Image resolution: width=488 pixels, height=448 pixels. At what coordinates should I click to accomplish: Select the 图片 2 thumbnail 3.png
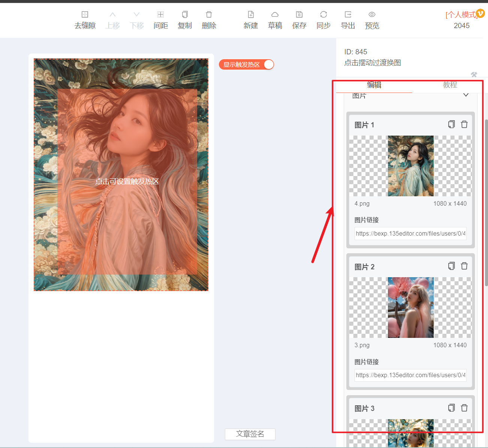coord(410,308)
